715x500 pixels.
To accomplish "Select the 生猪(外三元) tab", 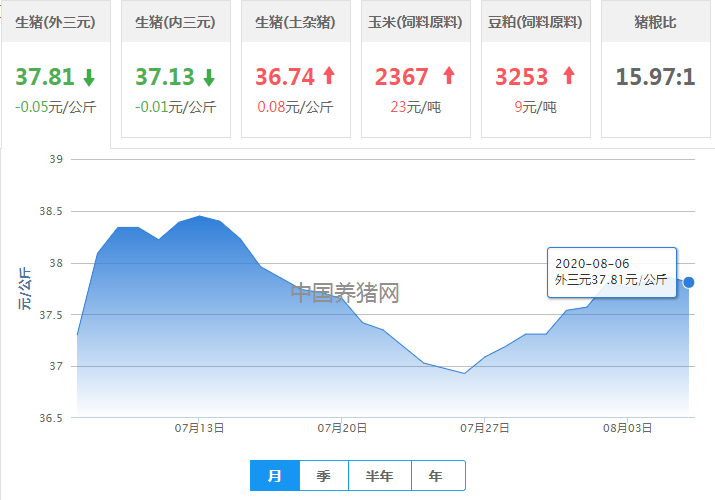I will click(56, 21).
